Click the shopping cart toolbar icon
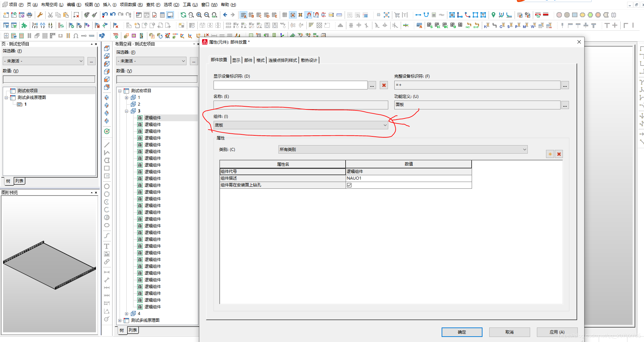The image size is (644, 342). pos(397,15)
